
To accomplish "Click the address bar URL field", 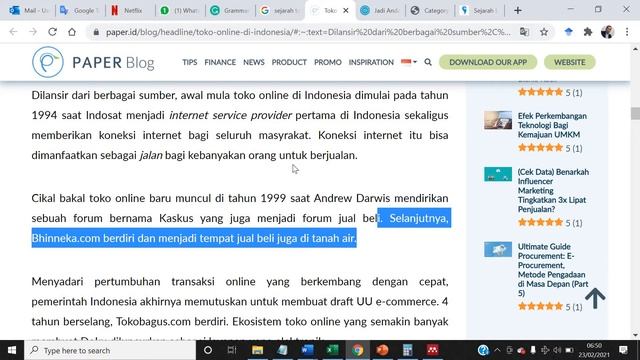I will click(x=308, y=32).
